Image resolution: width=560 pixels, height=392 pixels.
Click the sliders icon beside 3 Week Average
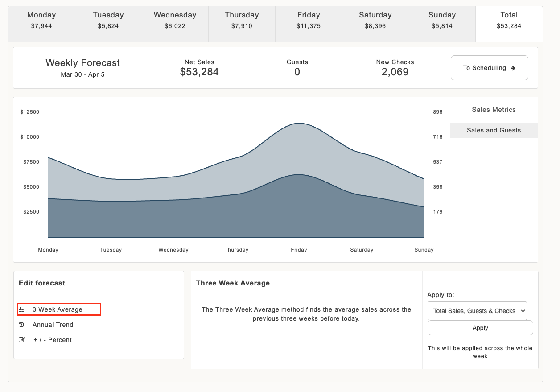[21, 309]
